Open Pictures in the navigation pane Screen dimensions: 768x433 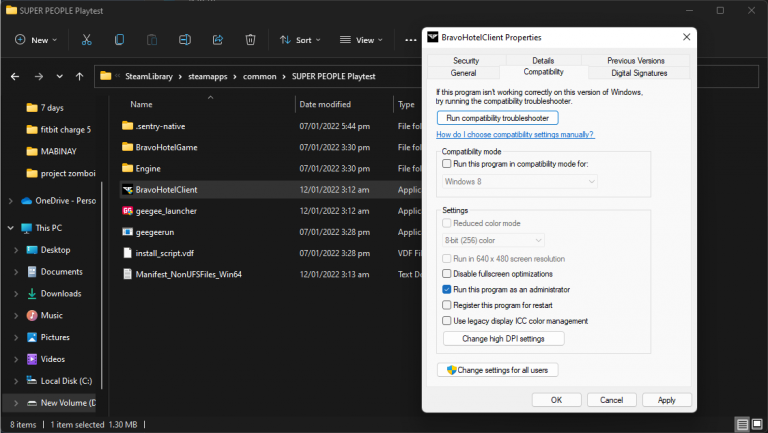[48, 337]
